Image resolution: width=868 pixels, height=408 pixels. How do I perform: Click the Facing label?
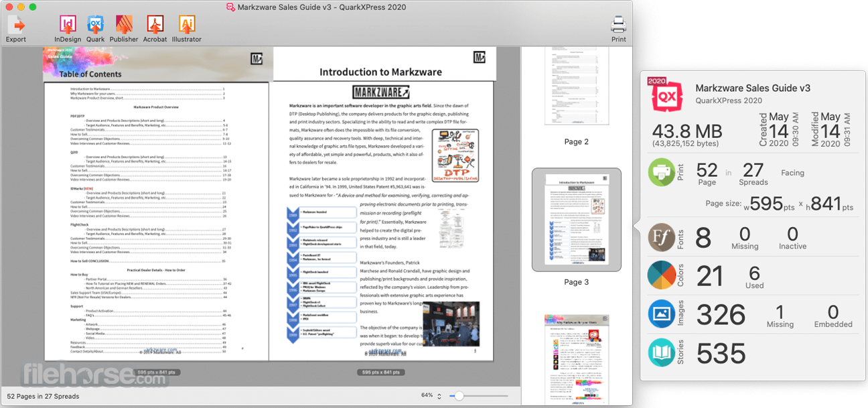click(792, 173)
